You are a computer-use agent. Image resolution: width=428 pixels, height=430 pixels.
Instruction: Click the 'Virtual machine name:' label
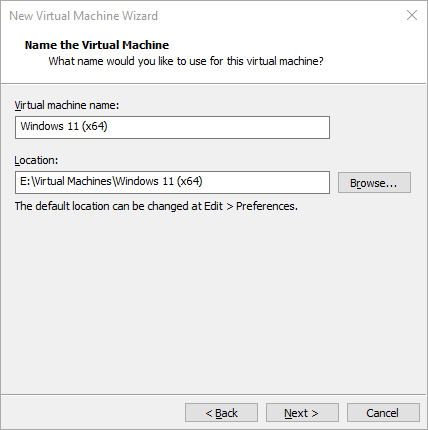click(67, 105)
